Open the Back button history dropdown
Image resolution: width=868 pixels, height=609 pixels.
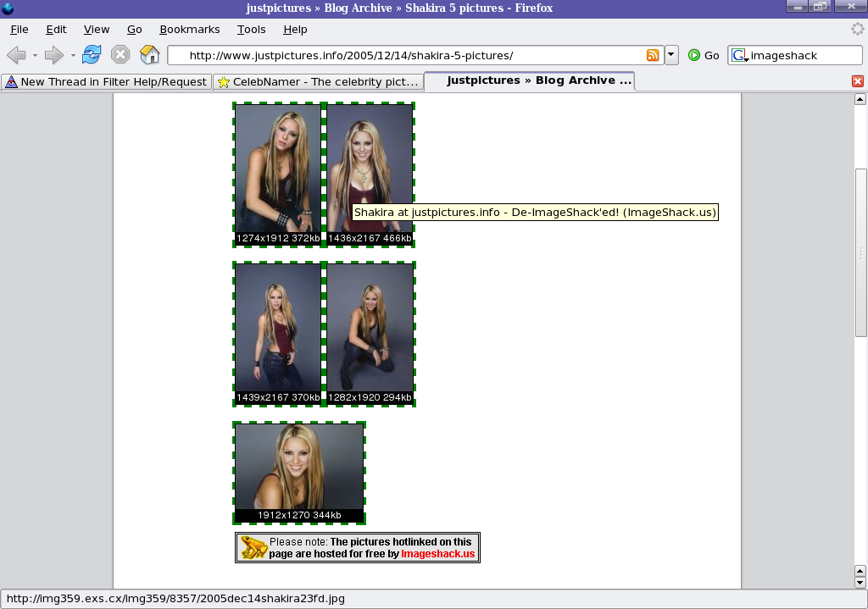pyautogui.click(x=35, y=55)
